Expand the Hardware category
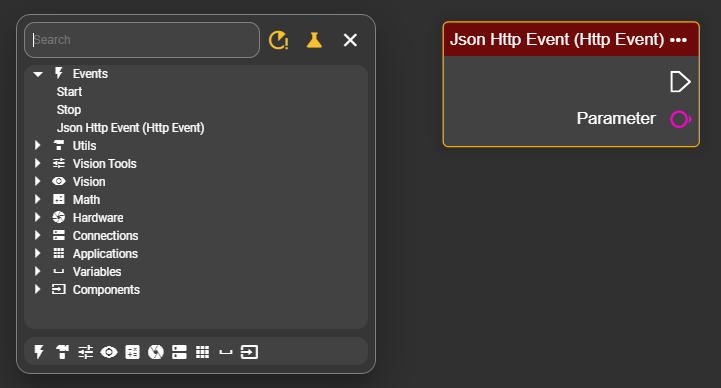Screen dimensions: 721x388 [x=38, y=217]
